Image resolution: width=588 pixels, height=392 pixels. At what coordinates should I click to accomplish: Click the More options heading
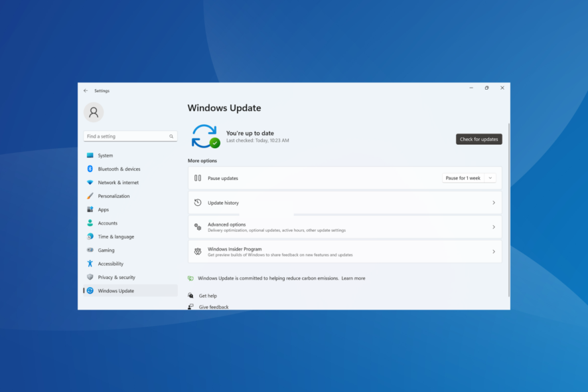(202, 161)
